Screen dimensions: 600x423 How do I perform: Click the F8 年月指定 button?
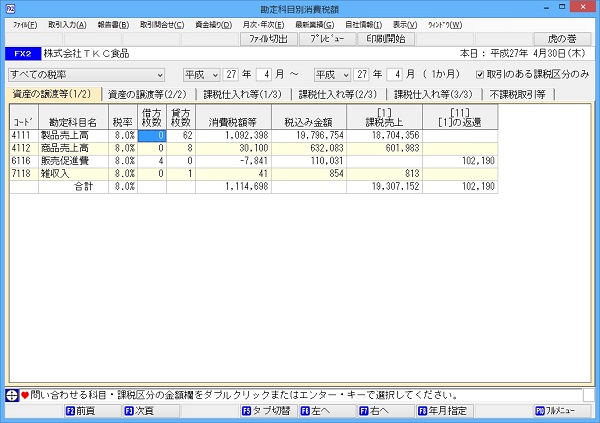tap(445, 411)
